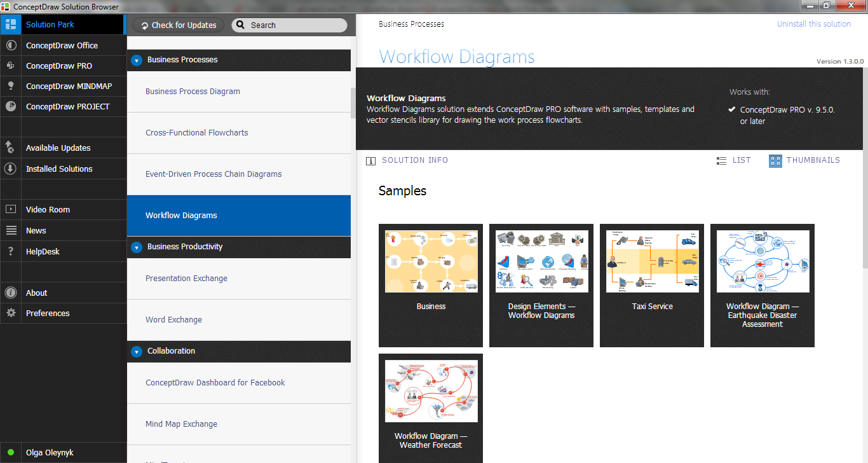Select Workflow Diagrams in solution list
Viewport: 868px width, 463px height.
pyautogui.click(x=239, y=216)
